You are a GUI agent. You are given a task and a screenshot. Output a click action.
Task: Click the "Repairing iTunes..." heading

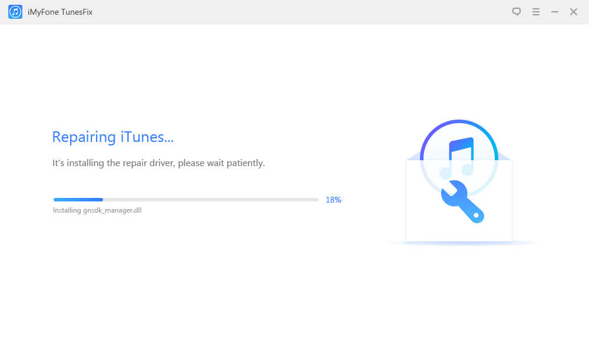click(x=112, y=137)
